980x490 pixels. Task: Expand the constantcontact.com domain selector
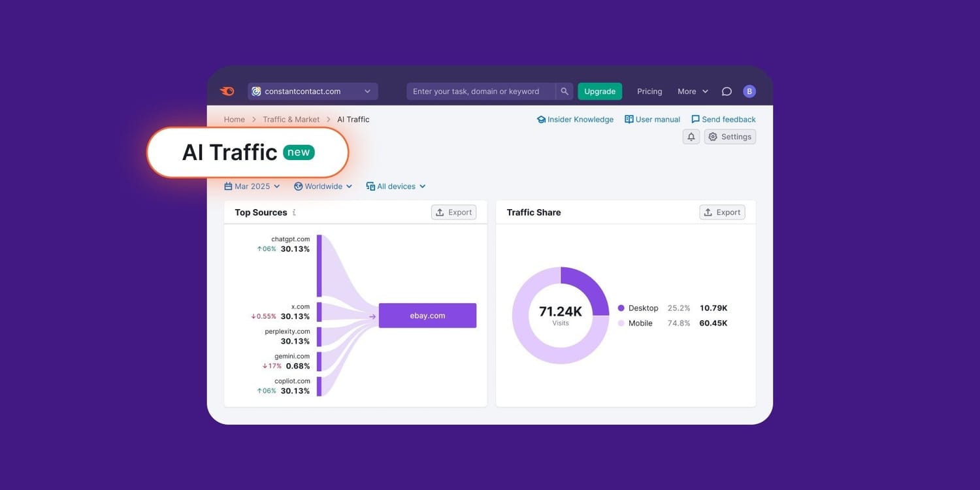[x=367, y=91]
